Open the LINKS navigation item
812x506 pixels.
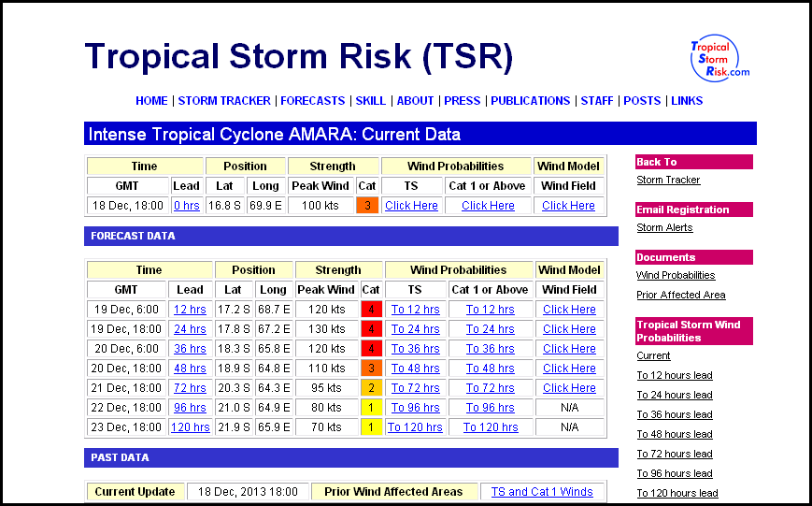[x=687, y=101]
